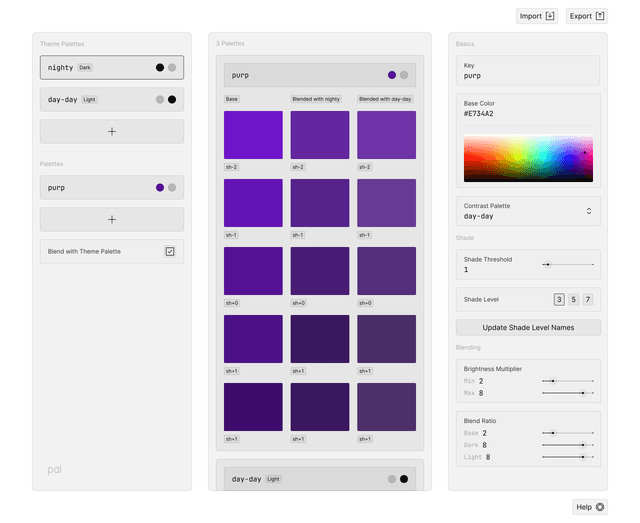Adjust Blend Ratio Base slider
The width and height of the screenshot is (640, 523).
pos(567,433)
